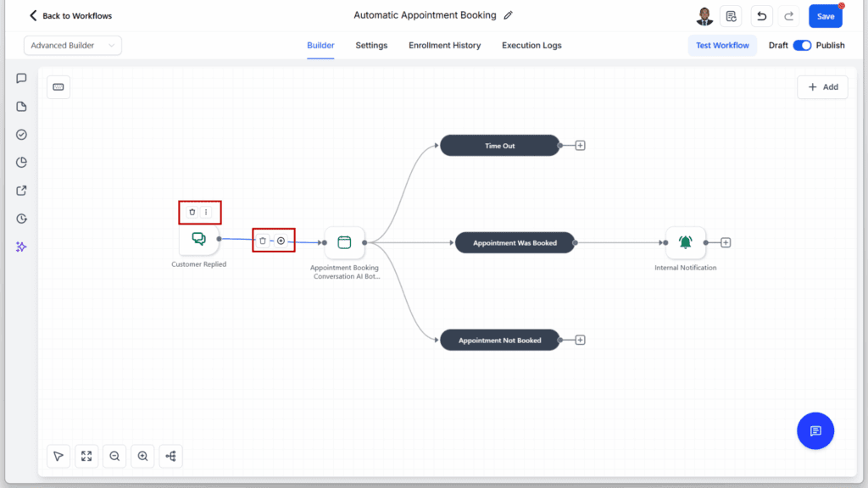Add a step on the connection line
This screenshot has height=488, width=868.
tap(281, 241)
